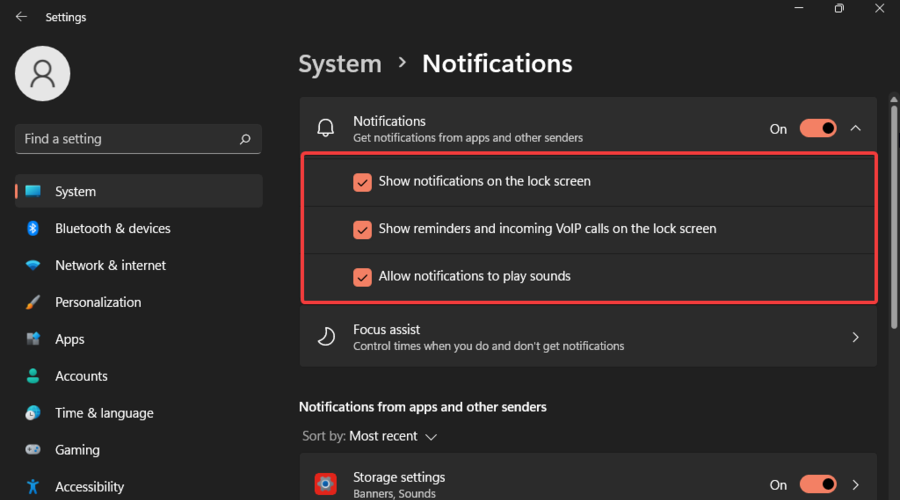The height and width of the screenshot is (500, 900).
Task: Uncheck Show notifications on the lock screen
Action: tap(362, 182)
